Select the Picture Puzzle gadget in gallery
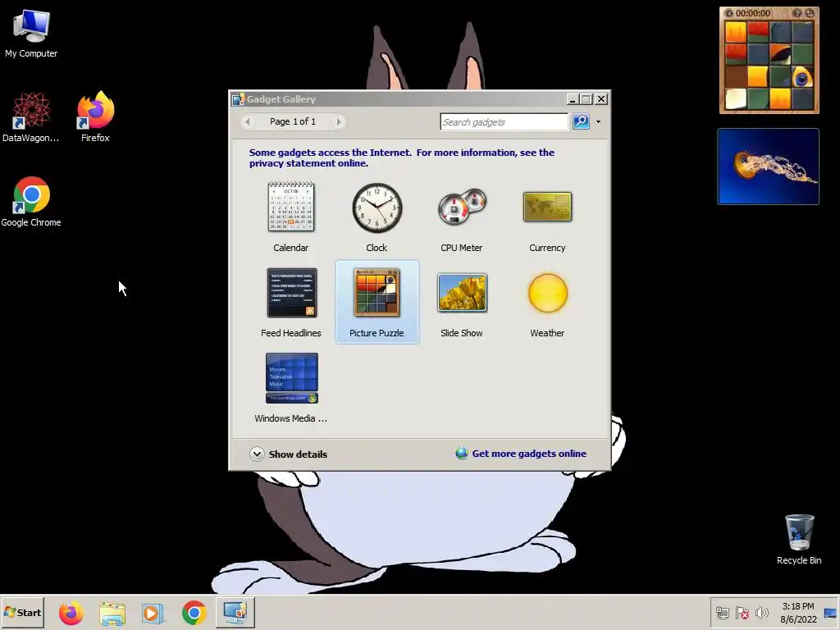 (377, 302)
